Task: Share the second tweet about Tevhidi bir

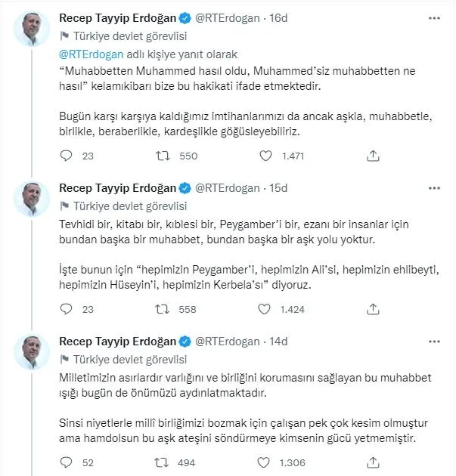Action: [x=372, y=309]
